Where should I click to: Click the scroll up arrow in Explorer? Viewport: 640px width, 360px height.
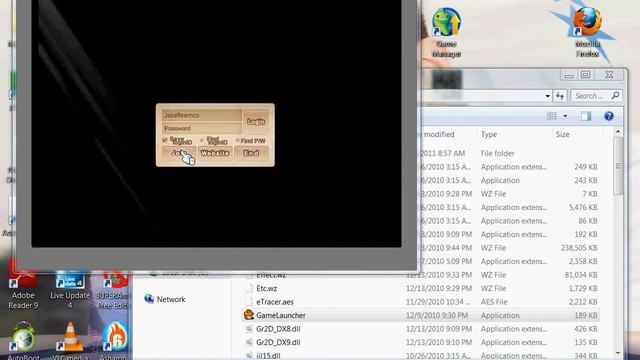pyautogui.click(x=618, y=132)
